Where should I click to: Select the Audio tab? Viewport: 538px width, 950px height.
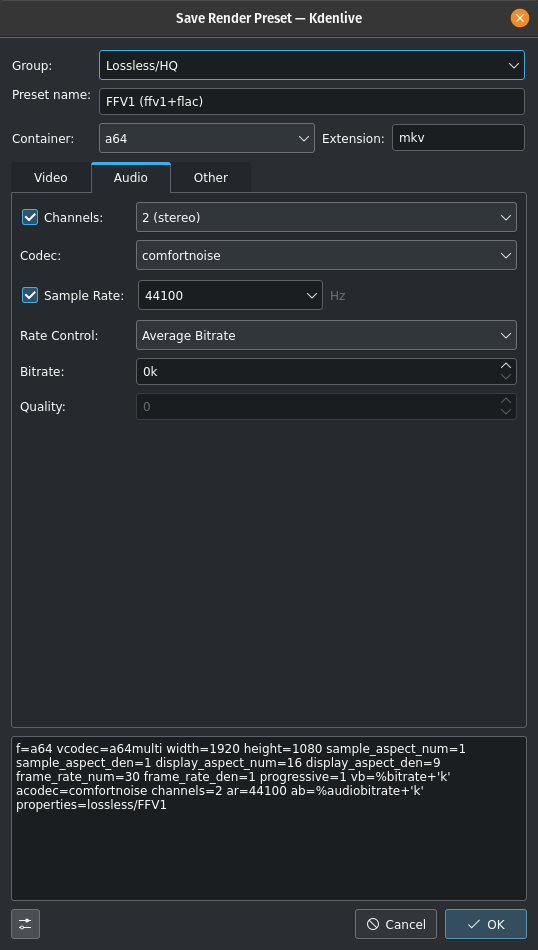(x=131, y=178)
